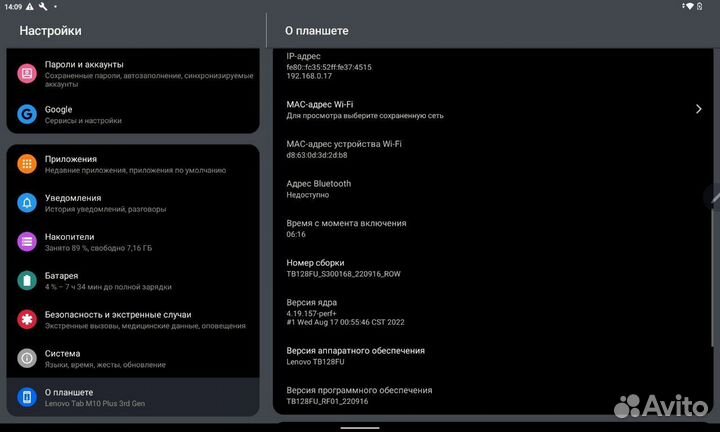Tap Занято 89 % storage subtitle
This screenshot has height=432, width=720.
click(98, 248)
